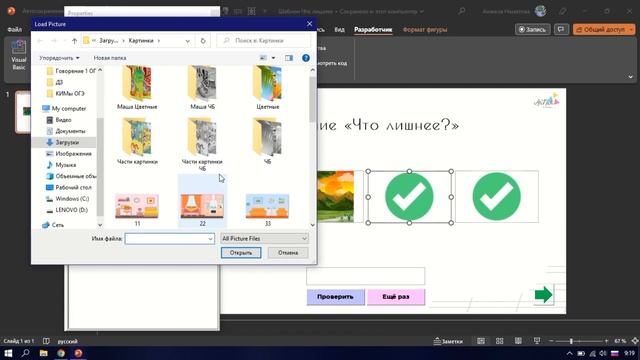
Task: Open the Вид ribbon tab
Action: 339,29
